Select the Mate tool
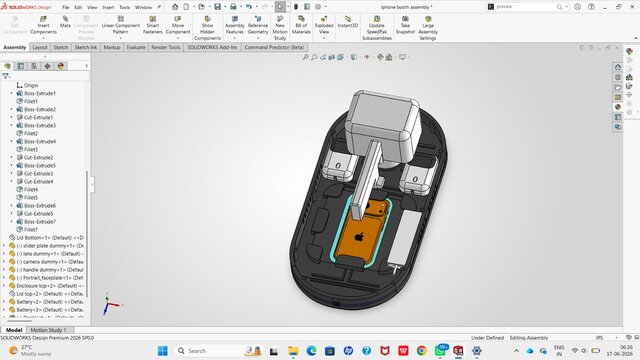The image size is (640, 360). 65,22
